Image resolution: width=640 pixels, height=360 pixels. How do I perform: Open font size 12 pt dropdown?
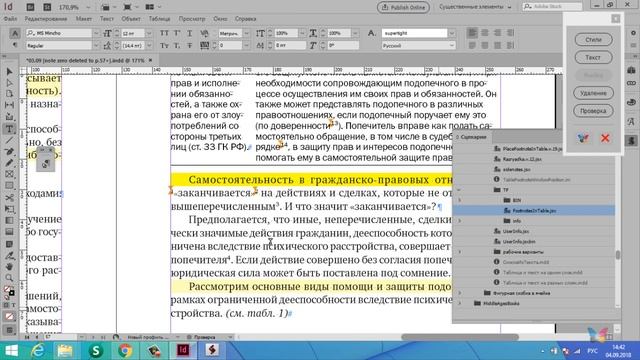pos(149,33)
